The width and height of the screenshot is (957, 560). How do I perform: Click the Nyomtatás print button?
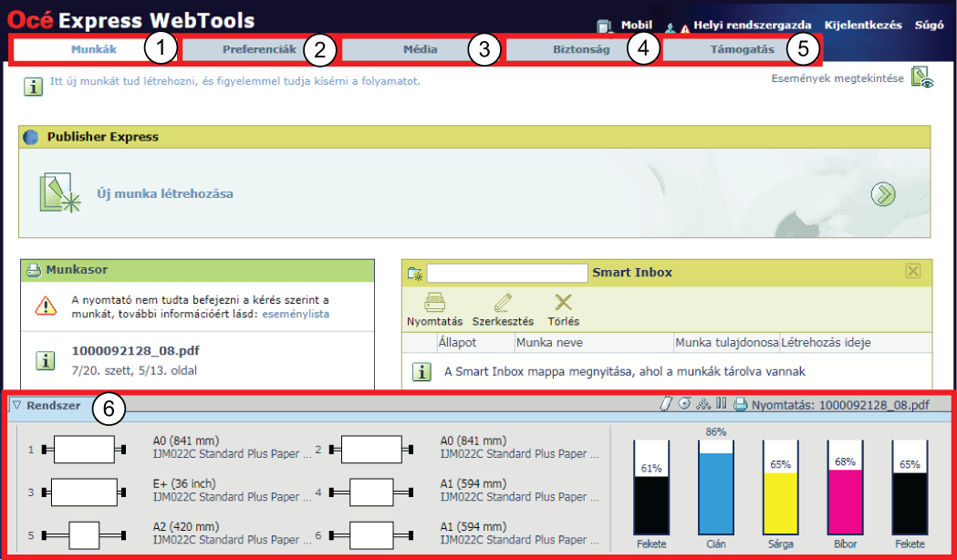434,310
